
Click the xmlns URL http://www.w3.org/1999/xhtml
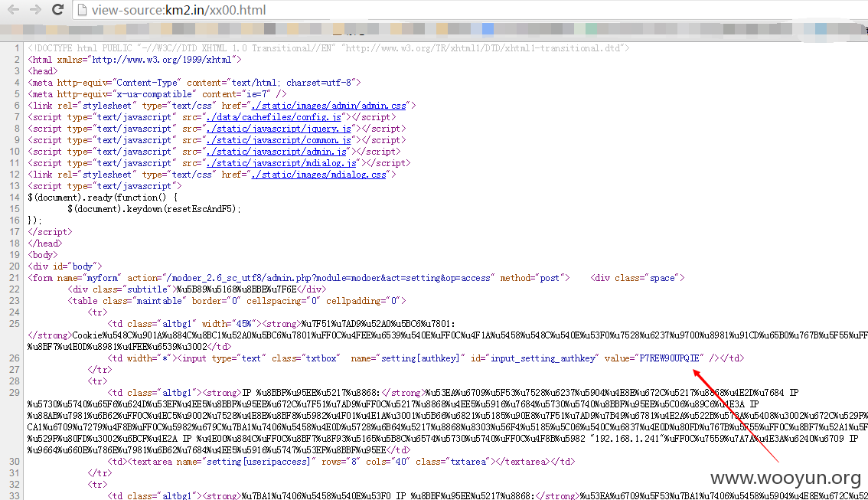coord(162,60)
